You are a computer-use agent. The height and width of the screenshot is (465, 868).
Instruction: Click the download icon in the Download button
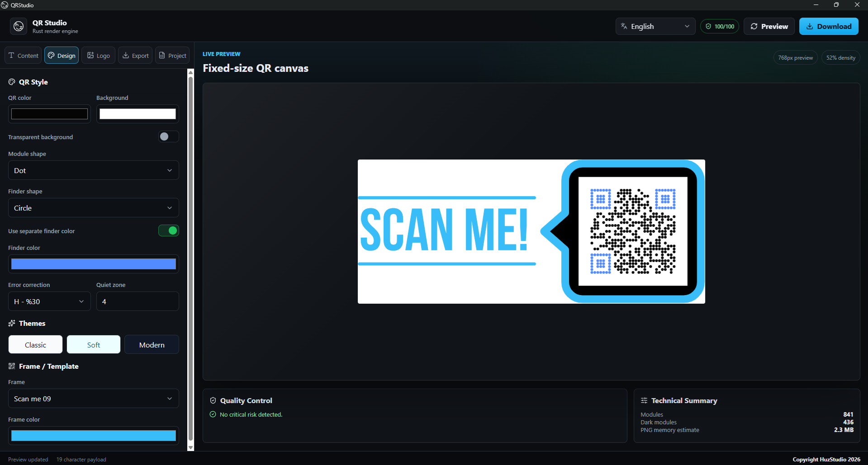(x=810, y=26)
